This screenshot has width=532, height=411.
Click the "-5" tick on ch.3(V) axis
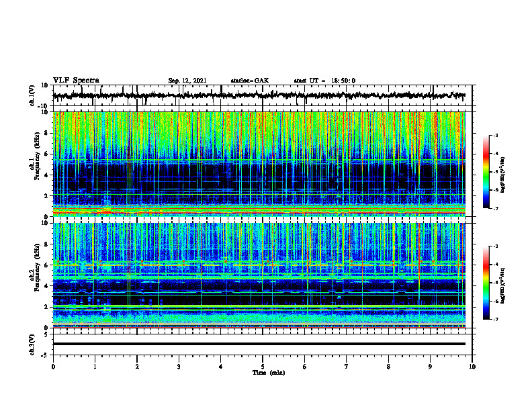point(46,355)
